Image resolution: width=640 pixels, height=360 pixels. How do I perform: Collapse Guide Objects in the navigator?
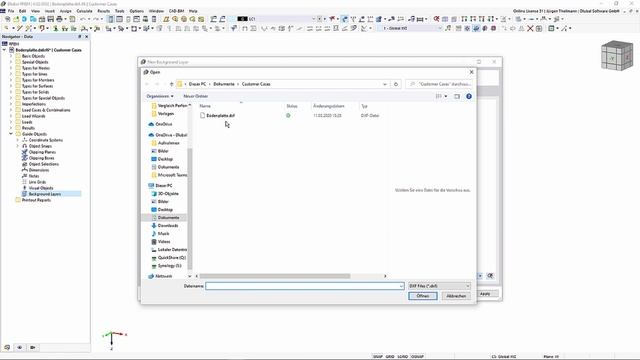coord(11,134)
